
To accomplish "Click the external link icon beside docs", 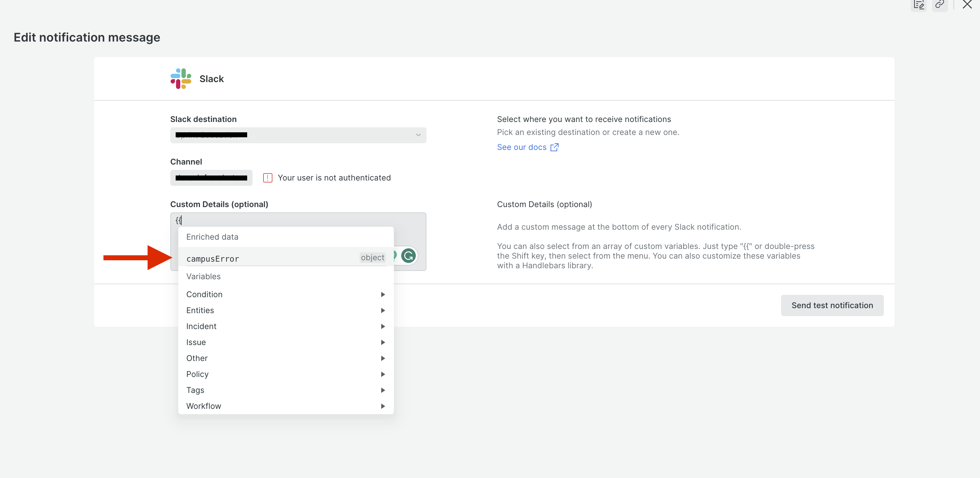I will [x=554, y=147].
